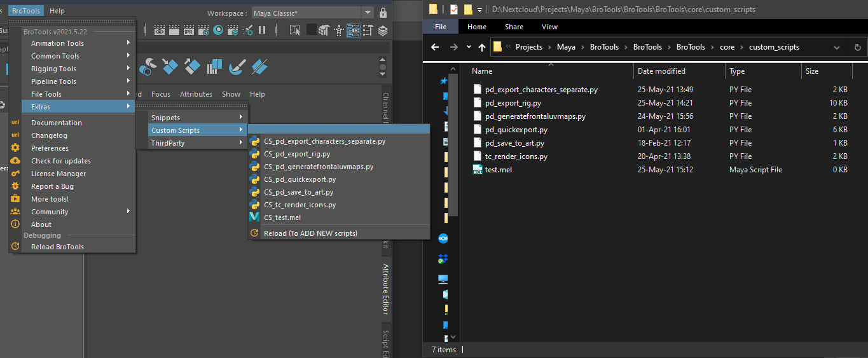This screenshot has height=358, width=868.
Task: Click the bug icon beside Report a Bug
Action: click(15, 186)
